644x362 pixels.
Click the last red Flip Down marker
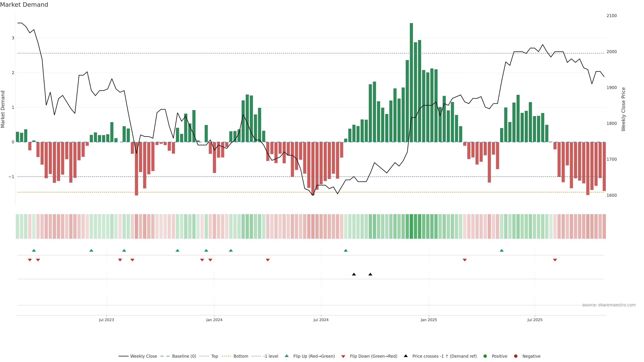[555, 260]
